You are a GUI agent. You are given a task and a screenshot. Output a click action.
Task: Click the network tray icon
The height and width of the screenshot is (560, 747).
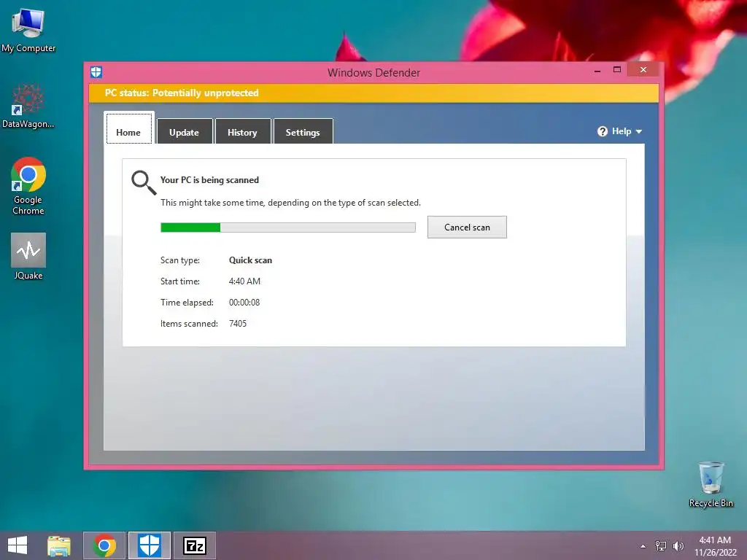(x=661, y=545)
